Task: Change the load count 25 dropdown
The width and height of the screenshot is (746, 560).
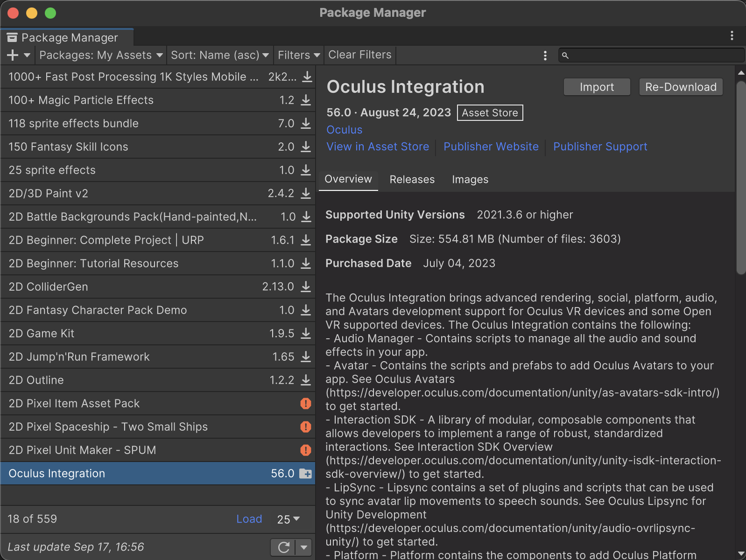Action: point(289,519)
